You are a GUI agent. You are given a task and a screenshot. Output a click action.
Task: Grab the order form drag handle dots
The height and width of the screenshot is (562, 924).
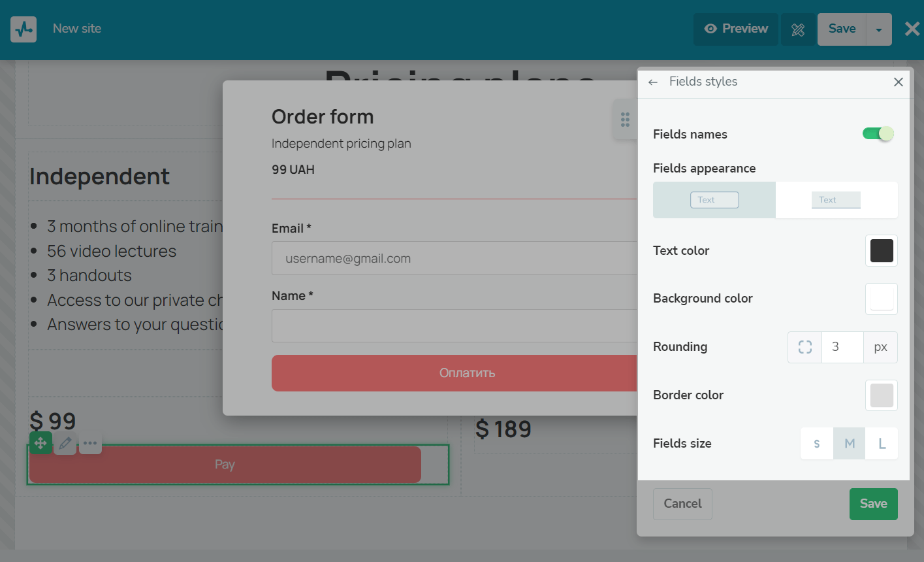pyautogui.click(x=625, y=120)
